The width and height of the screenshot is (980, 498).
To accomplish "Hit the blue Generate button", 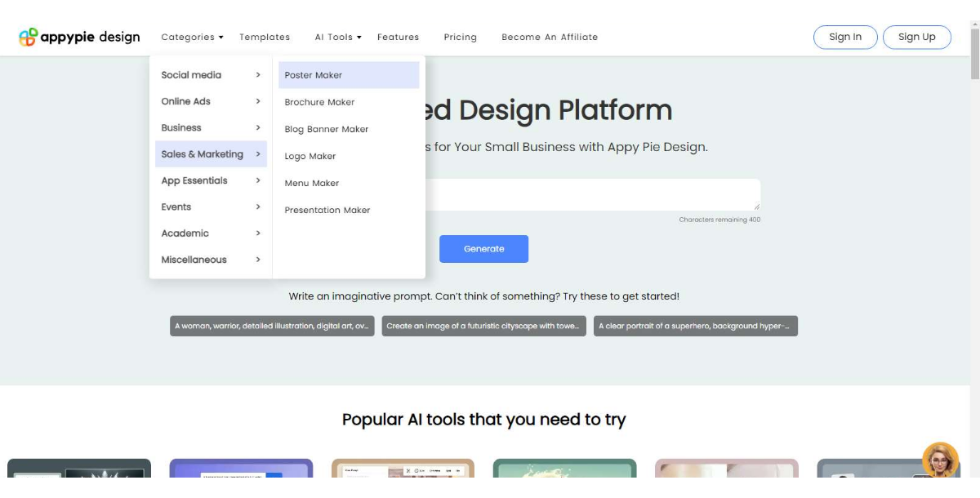I will (x=483, y=249).
